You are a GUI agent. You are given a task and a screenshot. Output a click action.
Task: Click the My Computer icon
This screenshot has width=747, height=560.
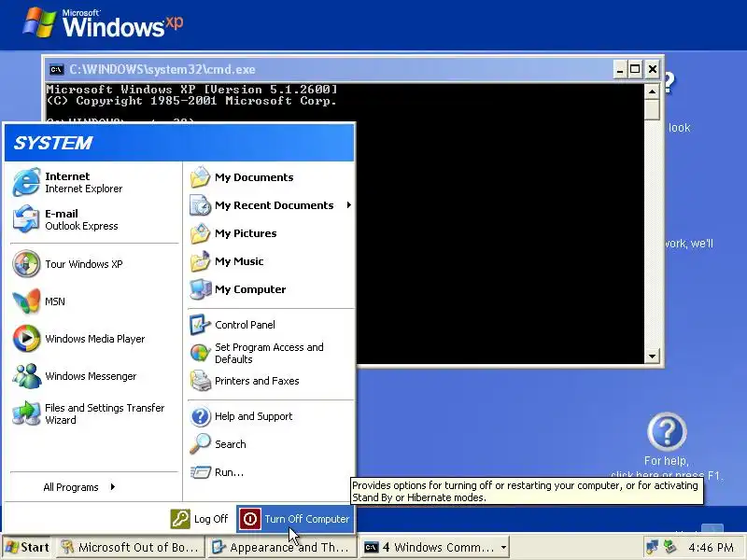pyautogui.click(x=200, y=289)
